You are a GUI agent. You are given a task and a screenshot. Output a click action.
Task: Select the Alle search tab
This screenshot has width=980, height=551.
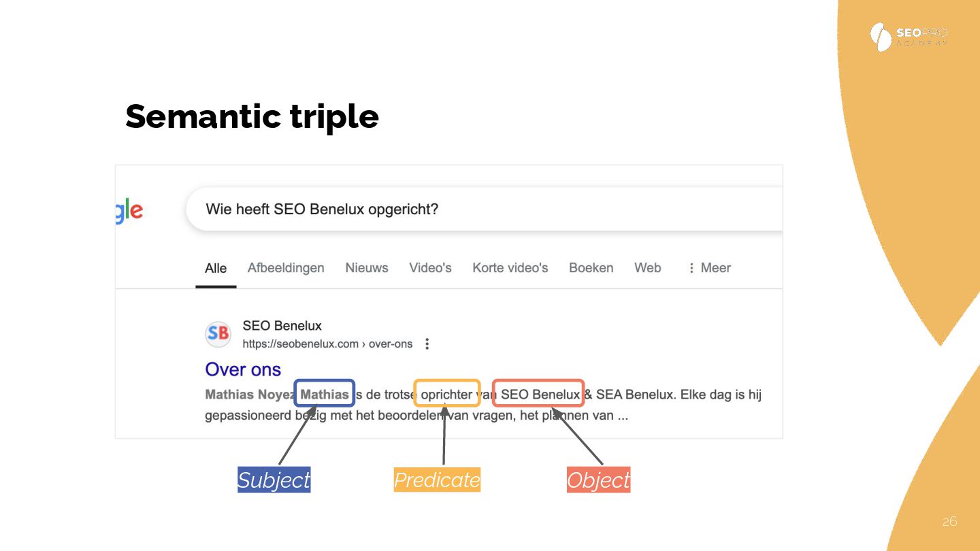[x=216, y=268]
